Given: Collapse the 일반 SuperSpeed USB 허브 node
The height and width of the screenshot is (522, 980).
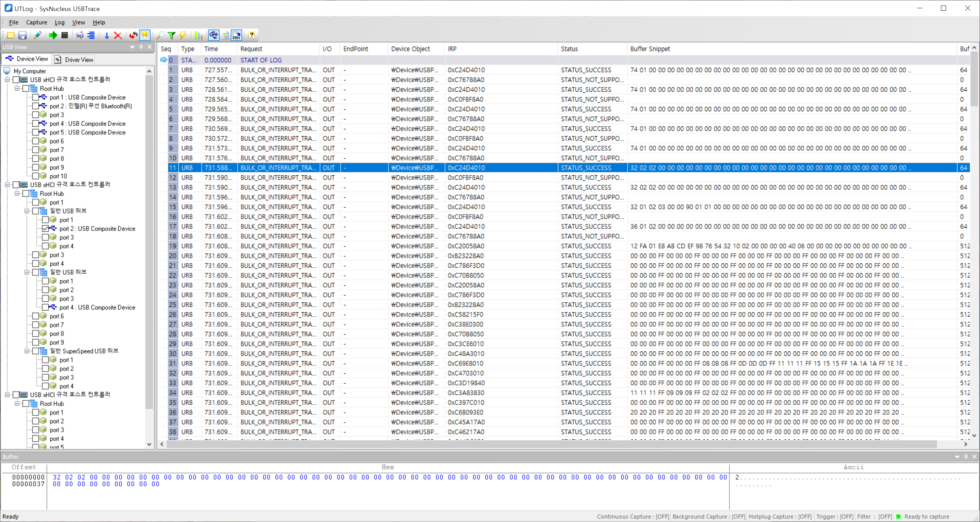Looking at the screenshot, I should pyautogui.click(x=27, y=351).
